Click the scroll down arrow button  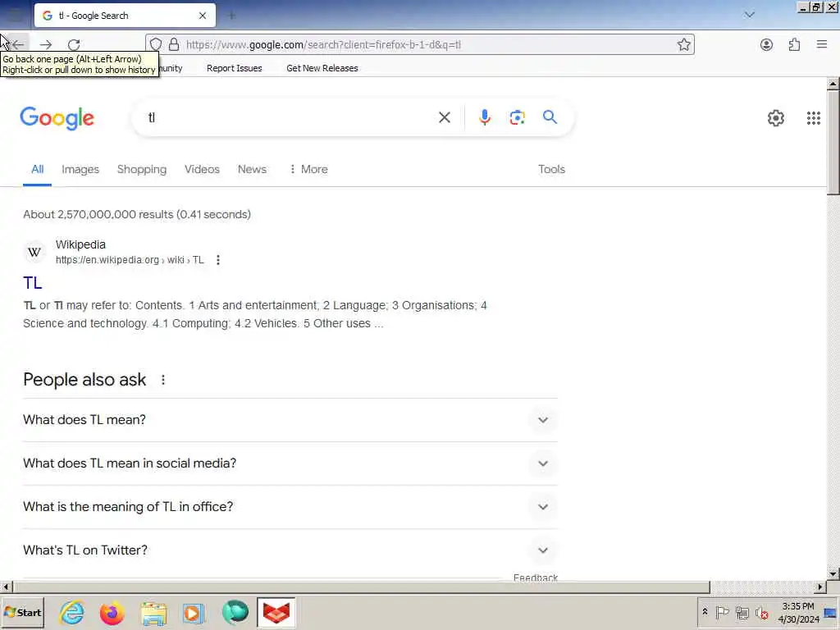pyautogui.click(x=833, y=573)
